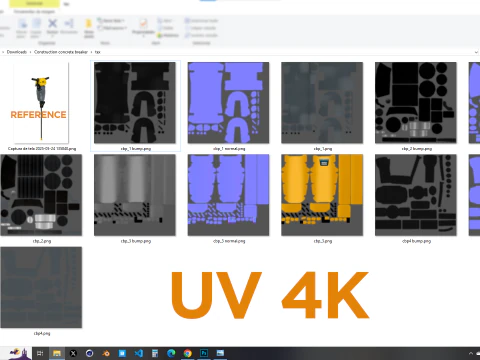This screenshot has width=480, height=360.
Task: Open Google Chrome from taskbar
Action: click(x=188, y=353)
